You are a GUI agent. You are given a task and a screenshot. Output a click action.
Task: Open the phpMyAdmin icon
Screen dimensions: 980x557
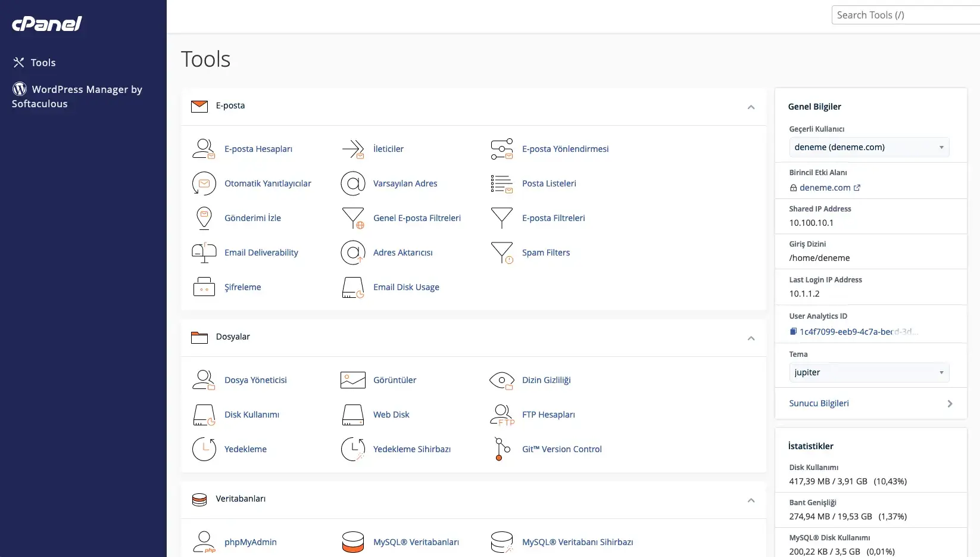pyautogui.click(x=204, y=542)
